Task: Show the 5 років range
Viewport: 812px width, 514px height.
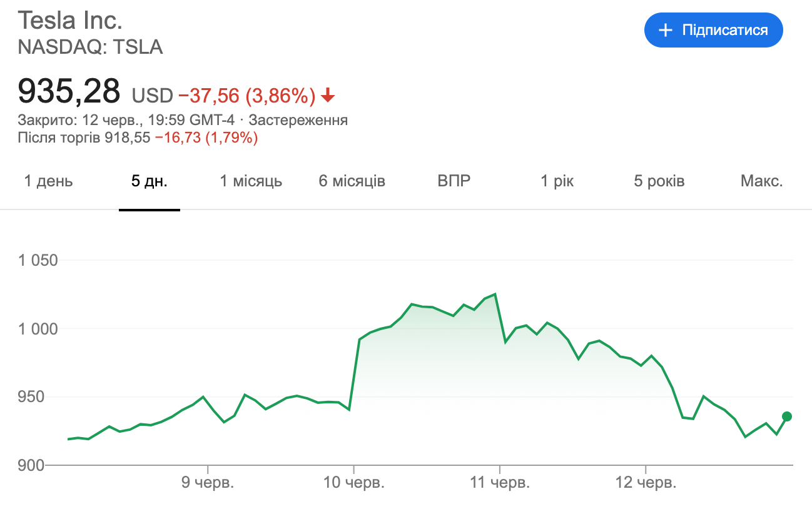Action: tap(659, 181)
